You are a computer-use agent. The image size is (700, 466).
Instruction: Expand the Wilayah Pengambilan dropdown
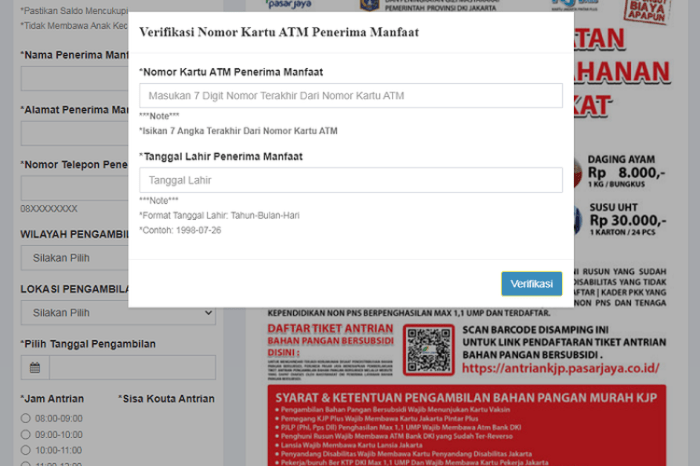tap(117, 257)
